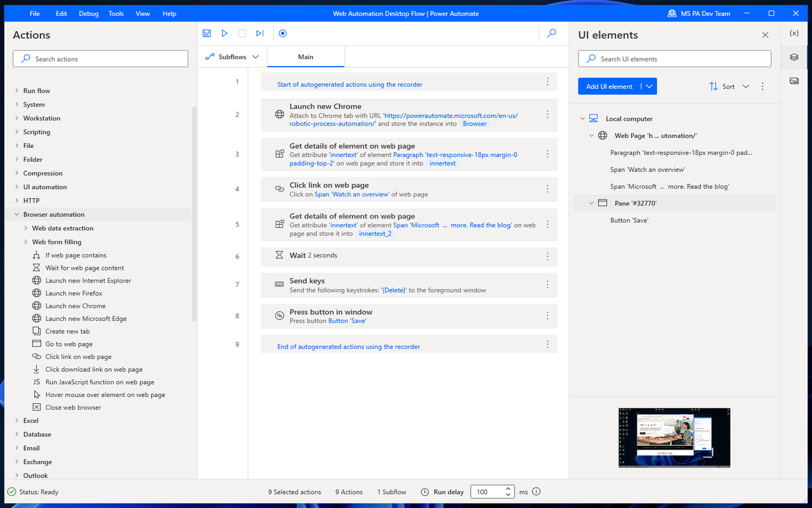The width and height of the screenshot is (812, 508).
Task: Click the info icon beside ms
Action: 536,491
